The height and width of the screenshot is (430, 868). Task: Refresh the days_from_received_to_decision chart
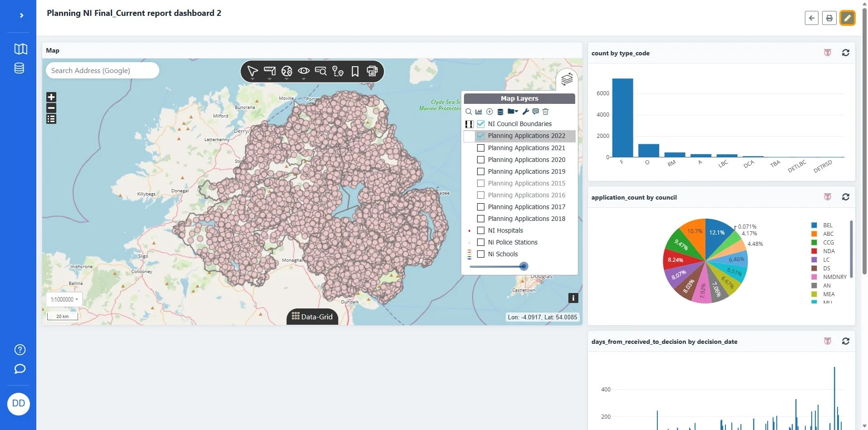click(846, 341)
